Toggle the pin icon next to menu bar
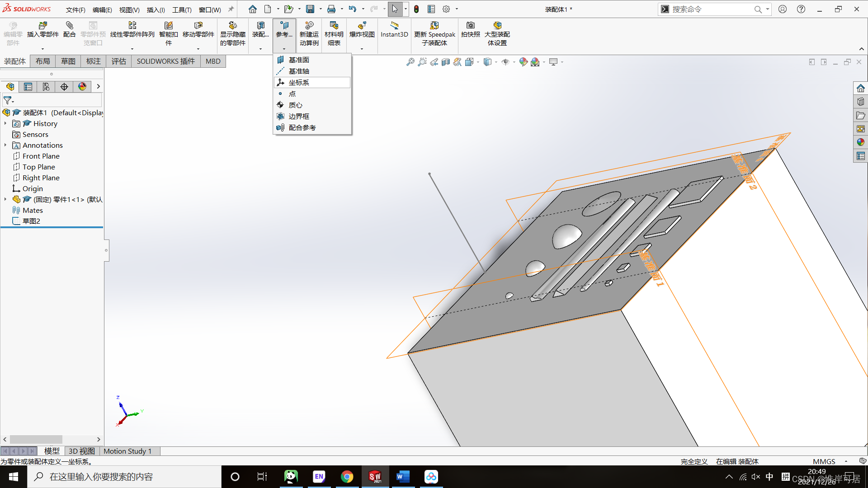868x488 pixels. pos(231,9)
